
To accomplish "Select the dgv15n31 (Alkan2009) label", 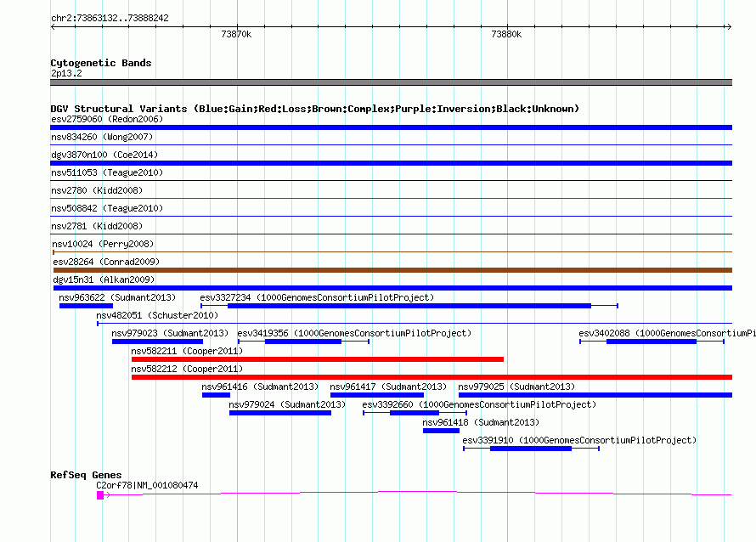I will pos(104,279).
